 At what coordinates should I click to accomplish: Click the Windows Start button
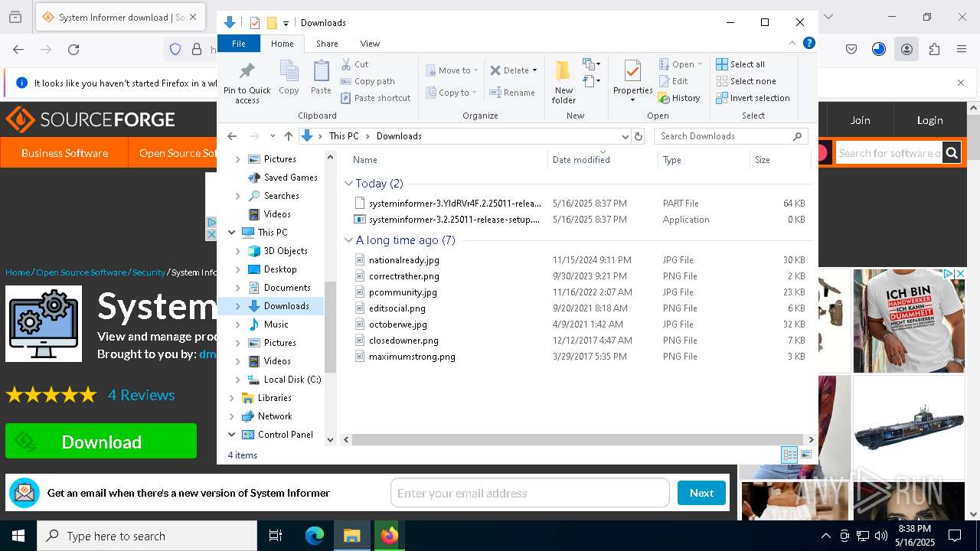pos(18,536)
